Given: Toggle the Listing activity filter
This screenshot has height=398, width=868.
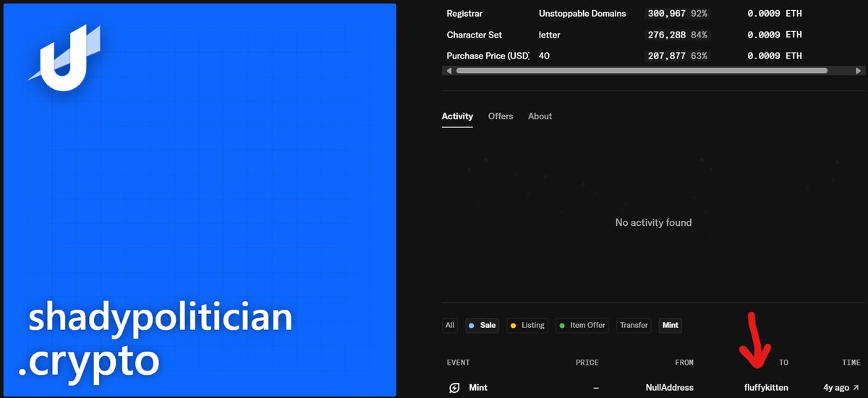Looking at the screenshot, I should pos(527,326).
